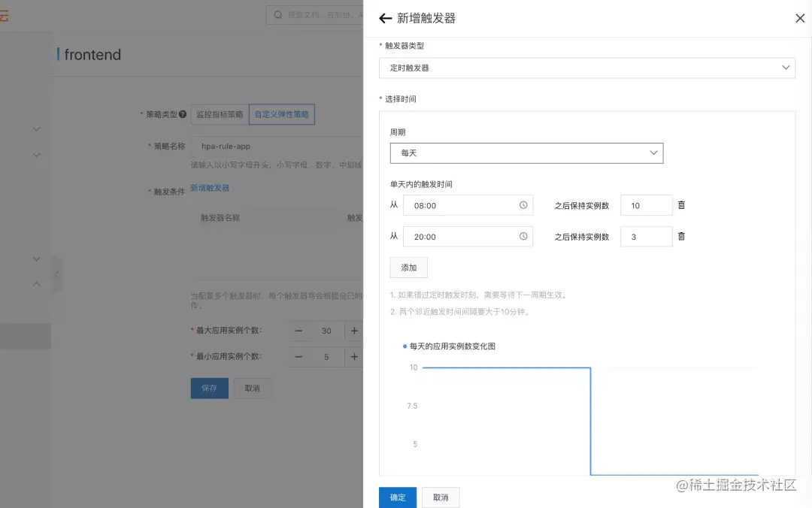Increase 最小应用实例个数 with plus button
Viewport: 812px width, 508px height.
pyautogui.click(x=354, y=357)
